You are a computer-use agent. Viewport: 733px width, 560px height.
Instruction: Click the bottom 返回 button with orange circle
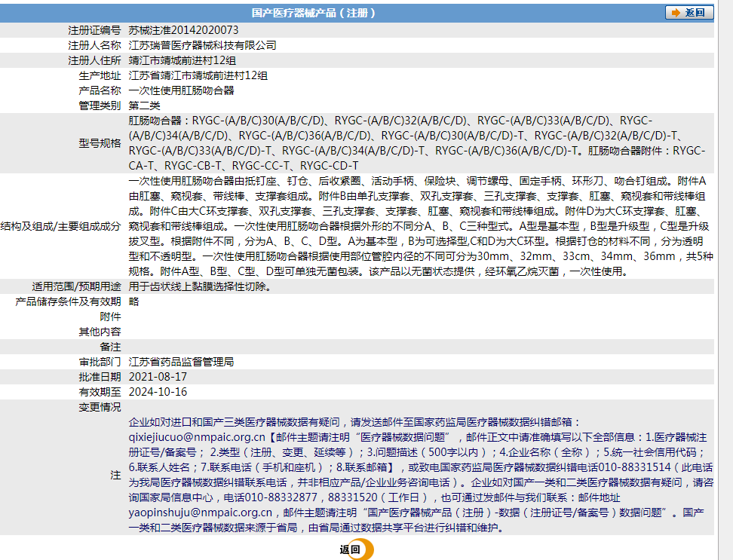point(356,549)
